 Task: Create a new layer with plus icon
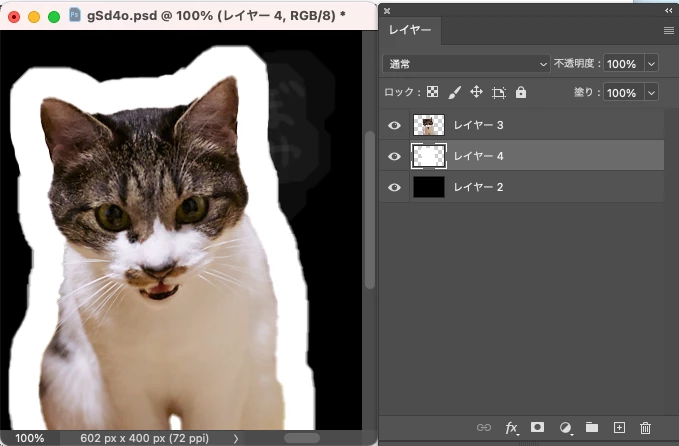pos(619,428)
